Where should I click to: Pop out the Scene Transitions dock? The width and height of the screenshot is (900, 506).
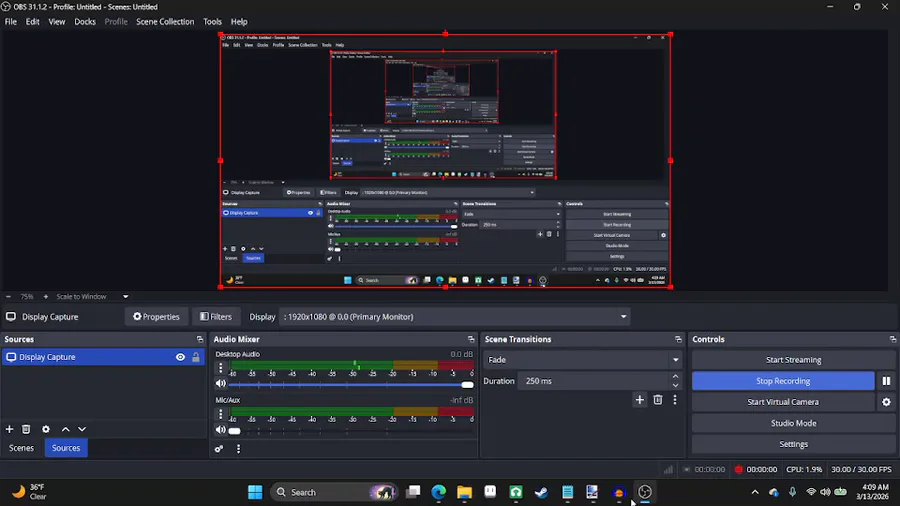coord(678,339)
